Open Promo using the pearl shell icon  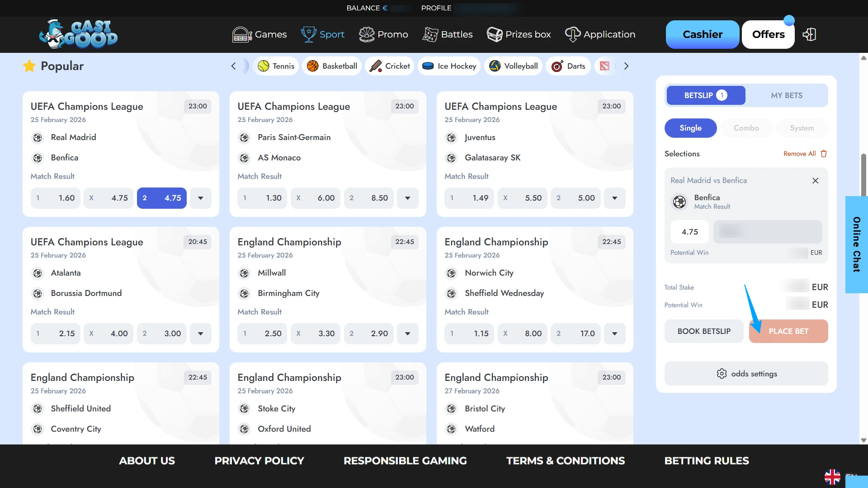click(x=367, y=34)
